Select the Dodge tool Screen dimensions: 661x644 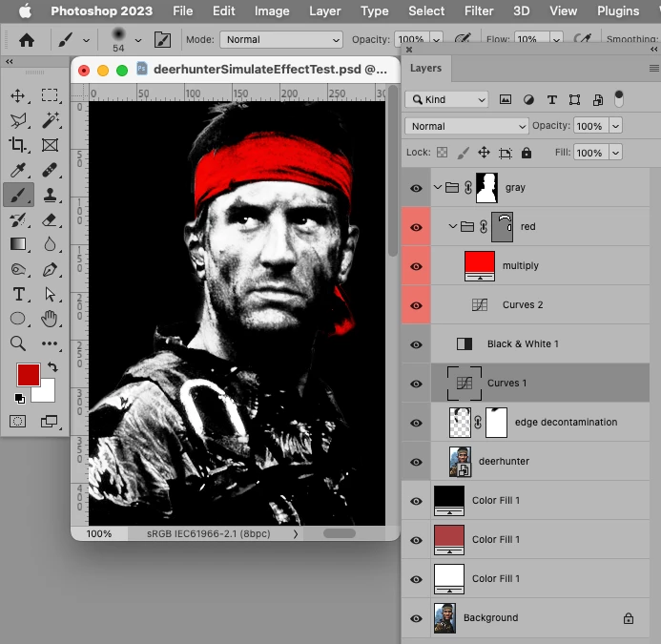tap(18, 269)
